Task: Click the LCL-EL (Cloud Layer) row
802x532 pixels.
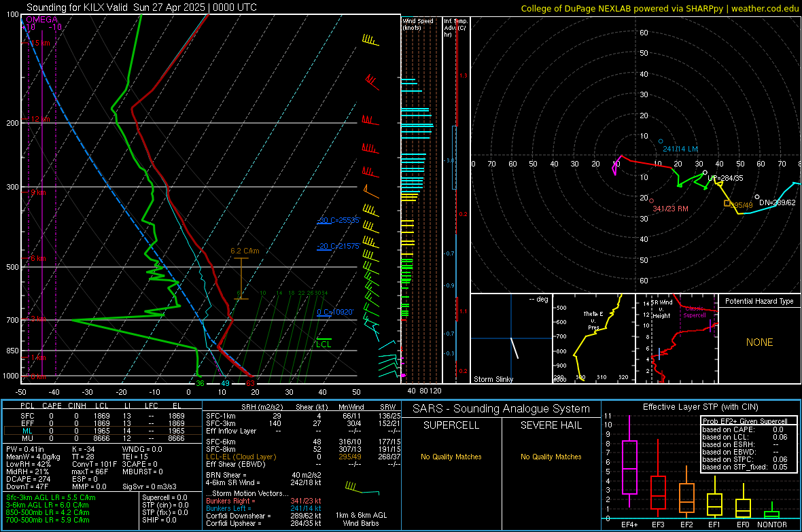Action: coord(303,457)
